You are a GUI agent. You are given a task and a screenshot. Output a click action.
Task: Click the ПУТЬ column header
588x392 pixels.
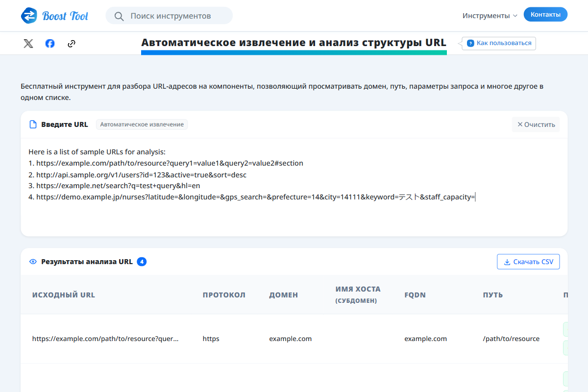point(493,295)
